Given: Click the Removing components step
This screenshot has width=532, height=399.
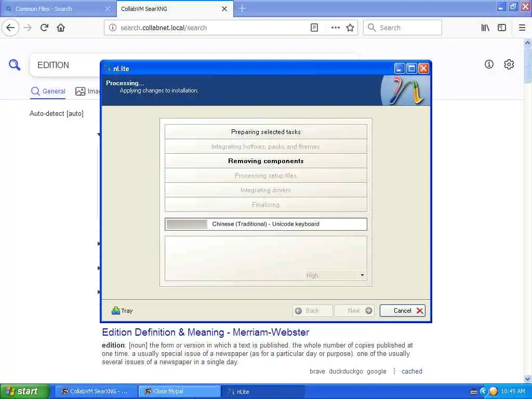Looking at the screenshot, I should click(x=265, y=161).
